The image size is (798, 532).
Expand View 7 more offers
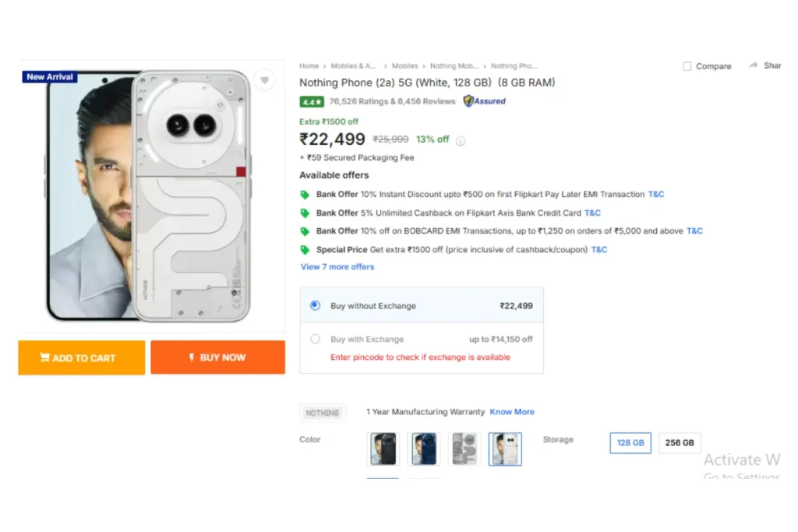tap(337, 267)
